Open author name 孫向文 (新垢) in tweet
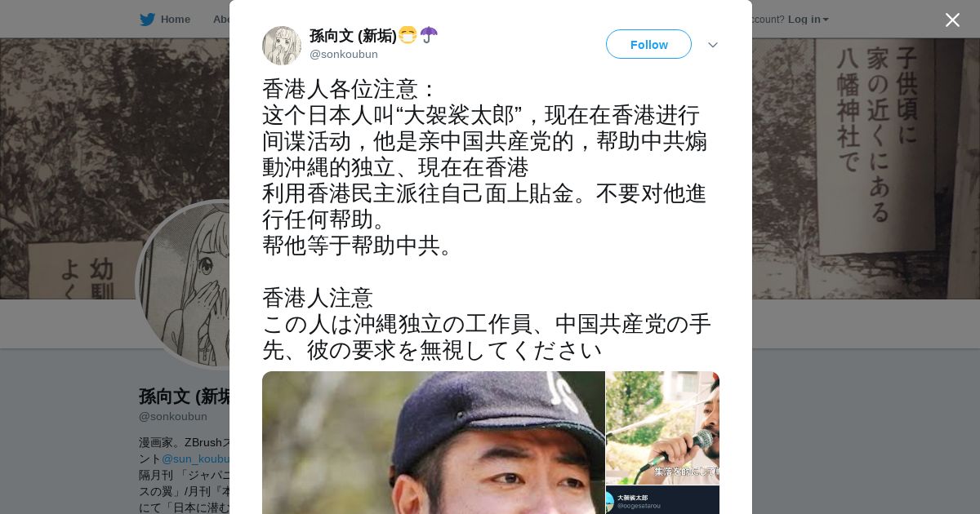980x514 pixels. tap(353, 36)
